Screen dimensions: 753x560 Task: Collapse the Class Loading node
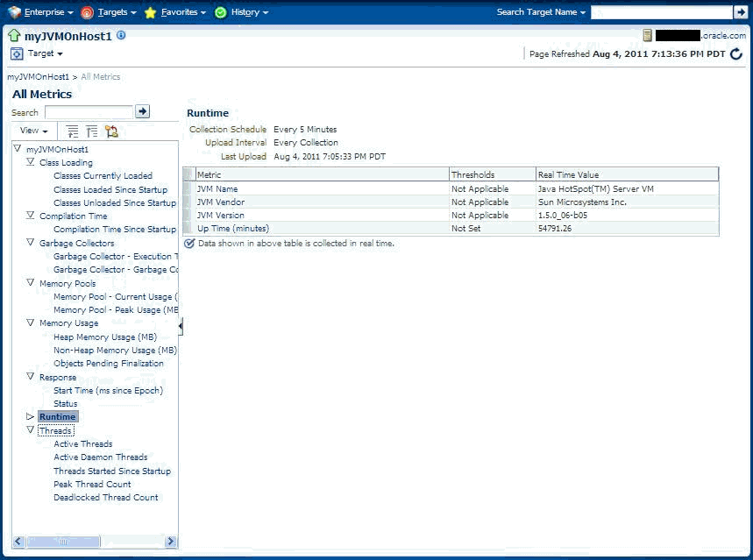point(31,162)
